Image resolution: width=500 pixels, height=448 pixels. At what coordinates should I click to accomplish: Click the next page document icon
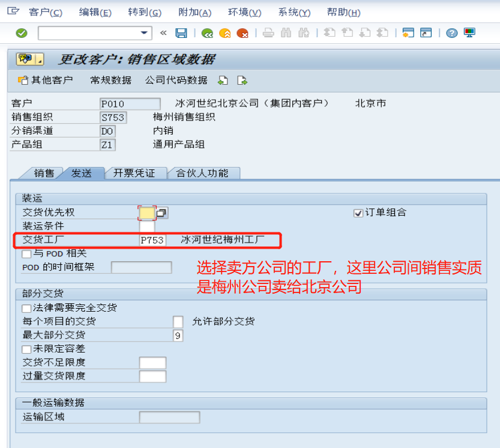[242, 80]
